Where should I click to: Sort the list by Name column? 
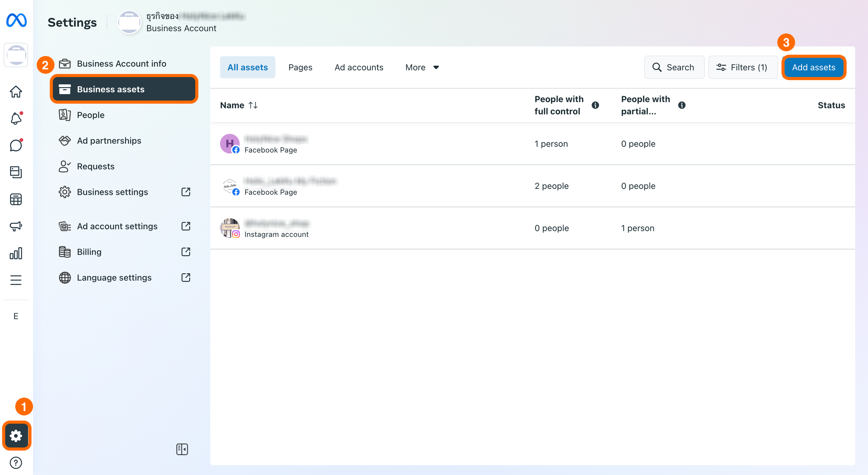click(239, 105)
